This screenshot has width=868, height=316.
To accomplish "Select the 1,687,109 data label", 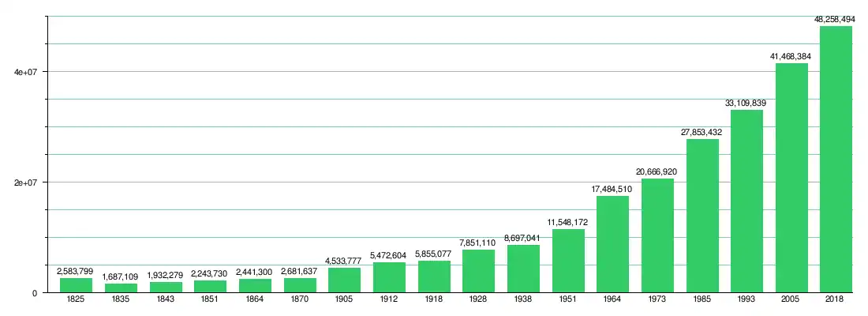I will click(121, 276).
